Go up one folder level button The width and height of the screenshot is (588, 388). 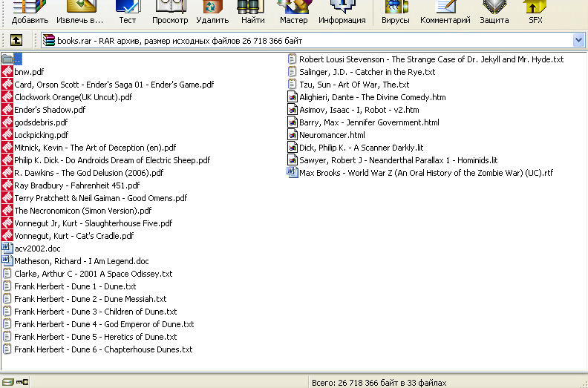(16, 40)
